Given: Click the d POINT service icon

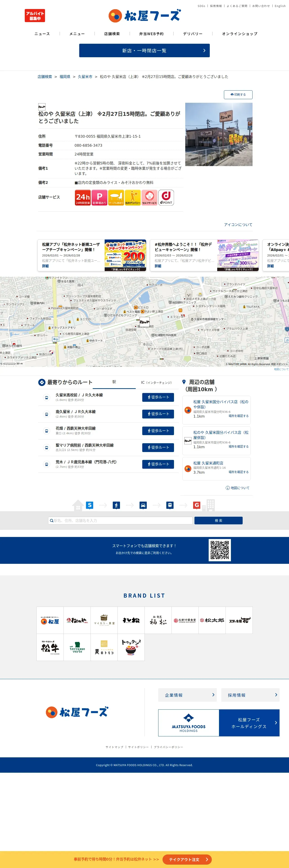Looking at the screenshot, I should (x=166, y=197).
